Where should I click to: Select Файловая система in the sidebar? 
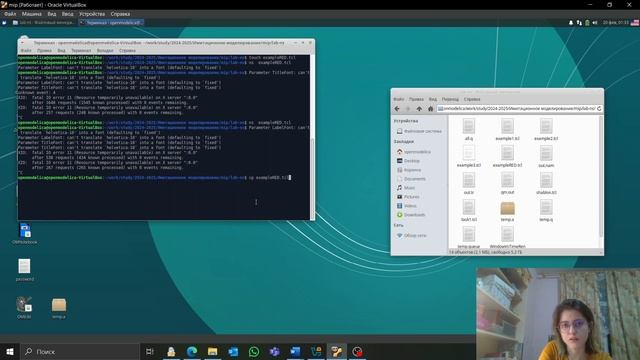click(419, 131)
